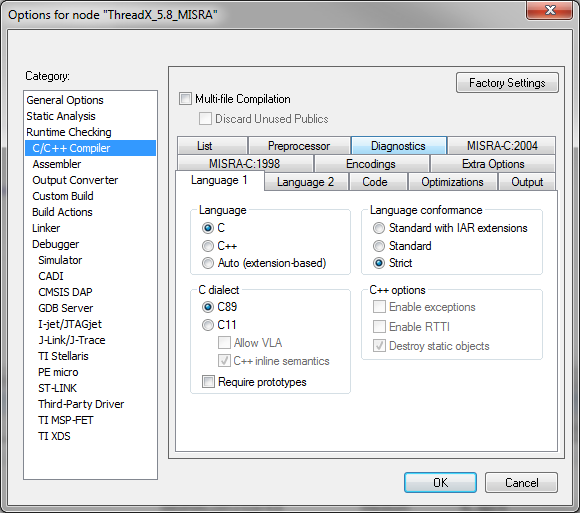580x513 pixels.
Task: Open the MISRA-C:2004 tab
Action: pos(502,146)
